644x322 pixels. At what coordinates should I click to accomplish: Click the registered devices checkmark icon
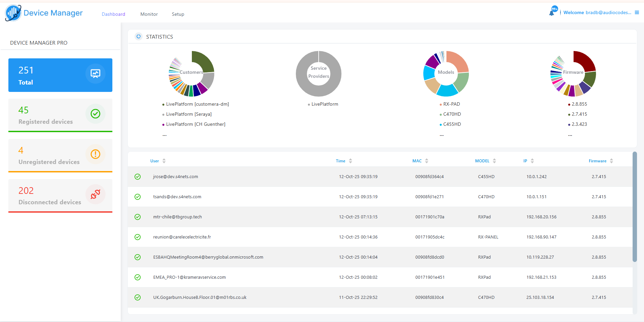pos(95,114)
